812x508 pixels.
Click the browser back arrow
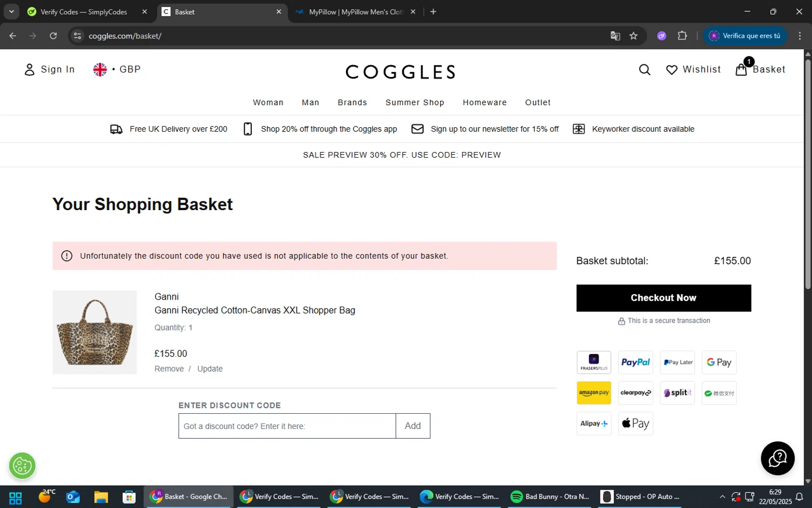(13, 36)
